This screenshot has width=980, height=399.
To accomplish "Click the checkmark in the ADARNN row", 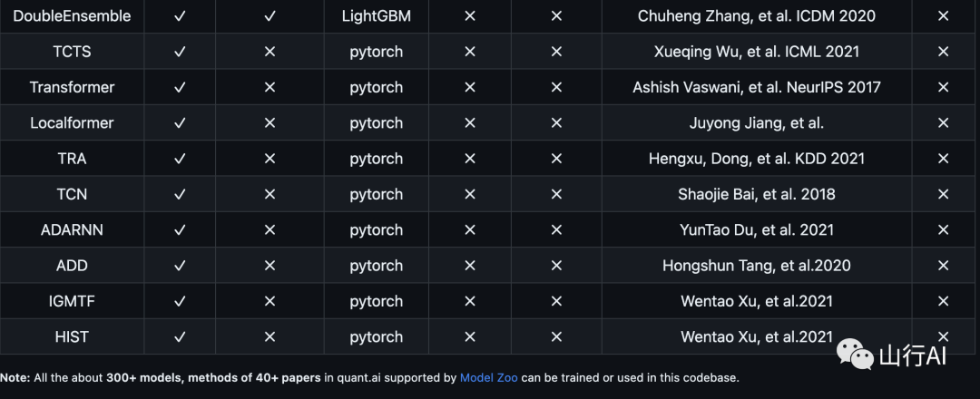I will click(x=180, y=230).
